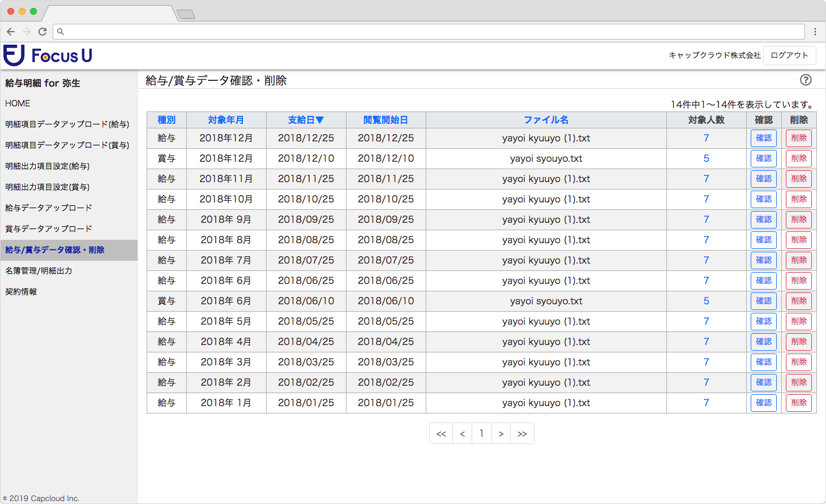
Task: Go to last page with >> button
Action: coord(522,434)
